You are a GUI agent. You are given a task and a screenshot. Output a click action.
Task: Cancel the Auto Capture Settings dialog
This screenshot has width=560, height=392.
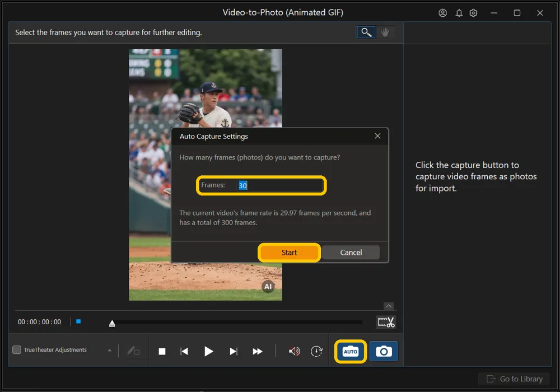[x=351, y=253]
